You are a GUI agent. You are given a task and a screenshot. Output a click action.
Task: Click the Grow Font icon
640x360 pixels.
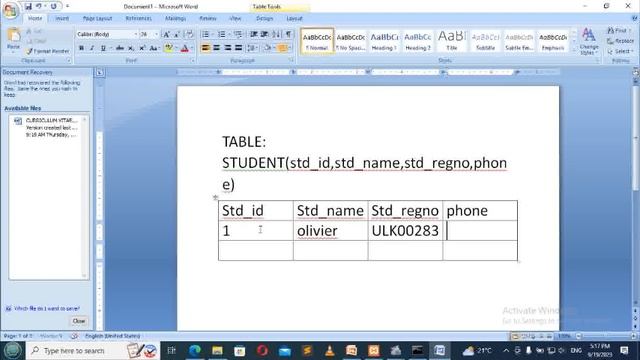coord(167,35)
